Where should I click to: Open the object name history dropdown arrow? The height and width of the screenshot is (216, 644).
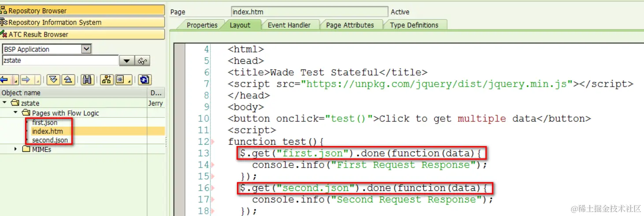127,61
